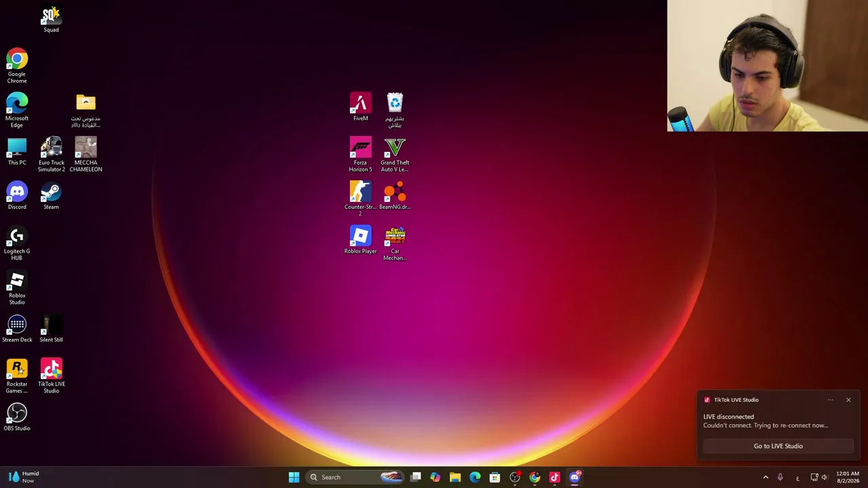Open the Humid weather widget
Screen dimensions: 868x488
[24, 477]
